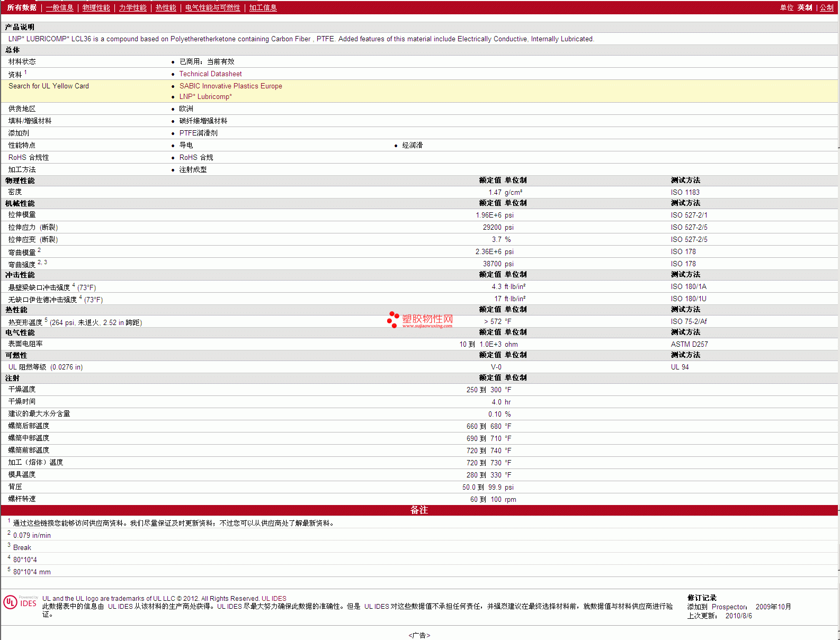Click the 背压 row label
Screen dimensions: 840x640
(x=15, y=486)
